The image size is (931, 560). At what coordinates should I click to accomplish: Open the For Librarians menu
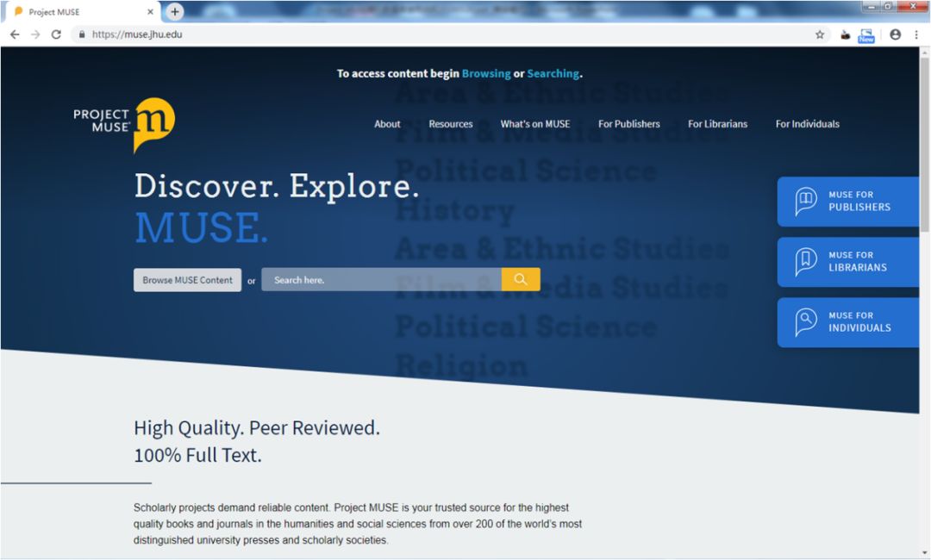click(717, 124)
